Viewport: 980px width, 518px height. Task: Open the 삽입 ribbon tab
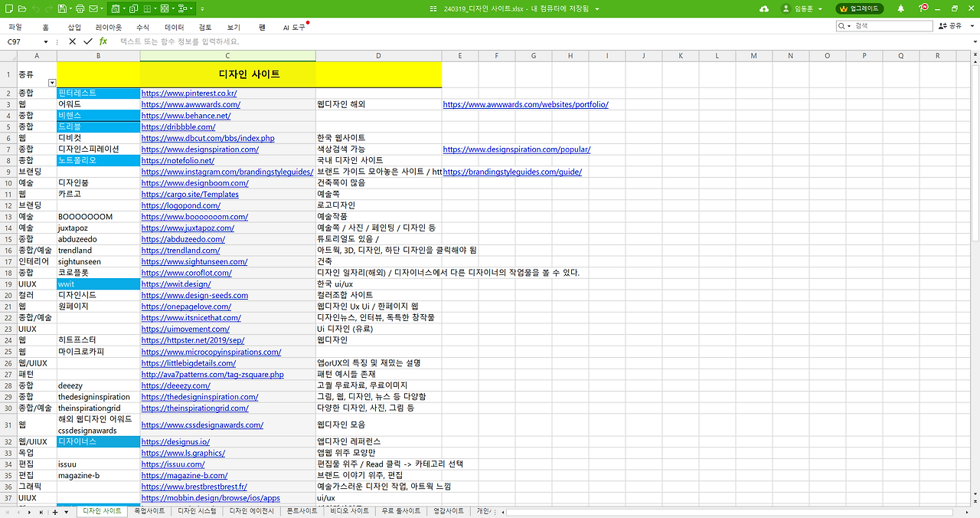74,26
